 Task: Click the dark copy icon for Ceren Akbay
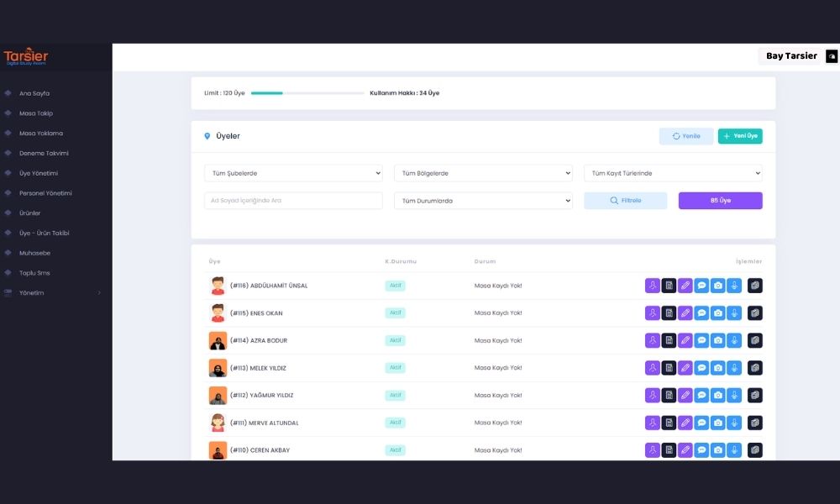(x=755, y=450)
